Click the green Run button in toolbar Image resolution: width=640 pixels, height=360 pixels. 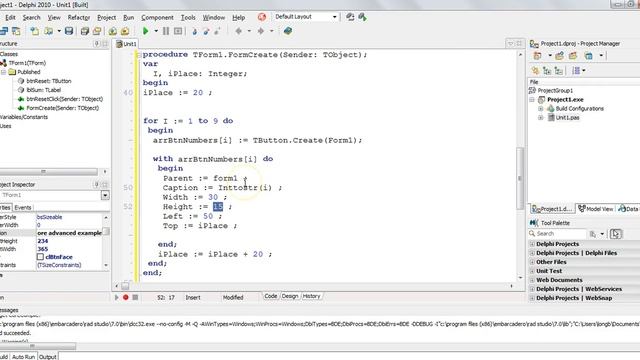tap(145, 31)
